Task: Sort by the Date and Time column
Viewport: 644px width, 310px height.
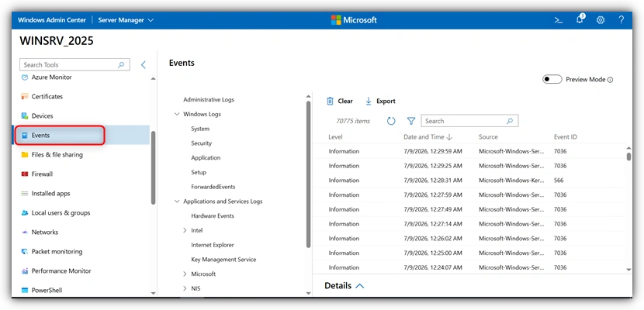Action: [x=428, y=137]
